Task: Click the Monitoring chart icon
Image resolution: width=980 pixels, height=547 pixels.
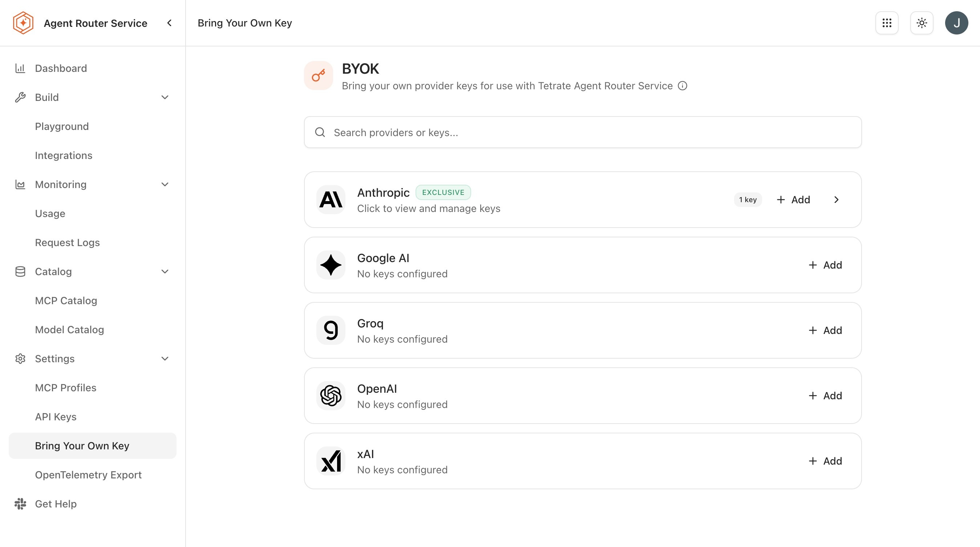Action: click(x=20, y=184)
